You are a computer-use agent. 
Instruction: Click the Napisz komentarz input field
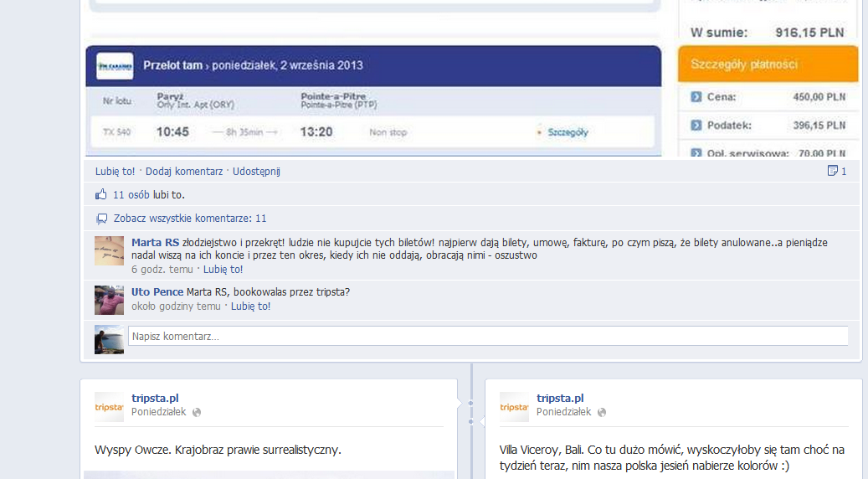[x=488, y=336]
